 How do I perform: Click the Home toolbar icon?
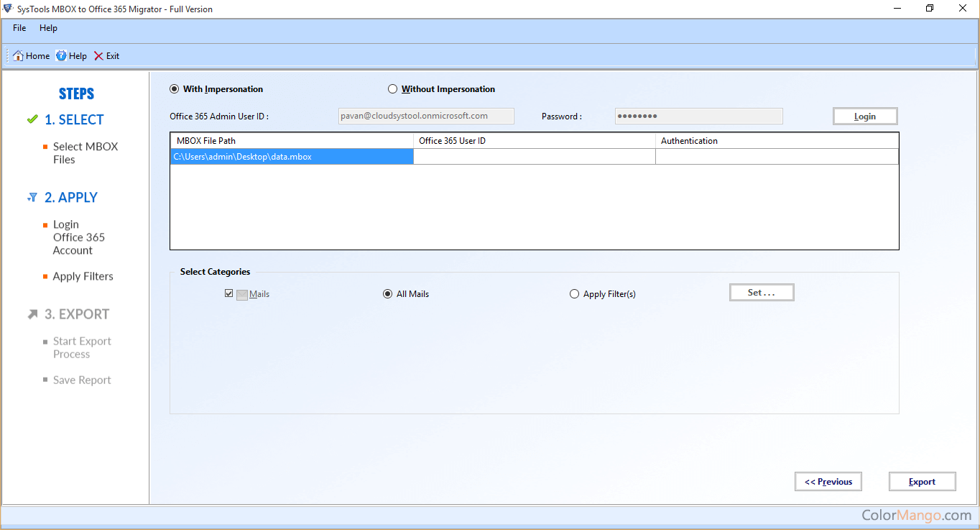tap(19, 56)
